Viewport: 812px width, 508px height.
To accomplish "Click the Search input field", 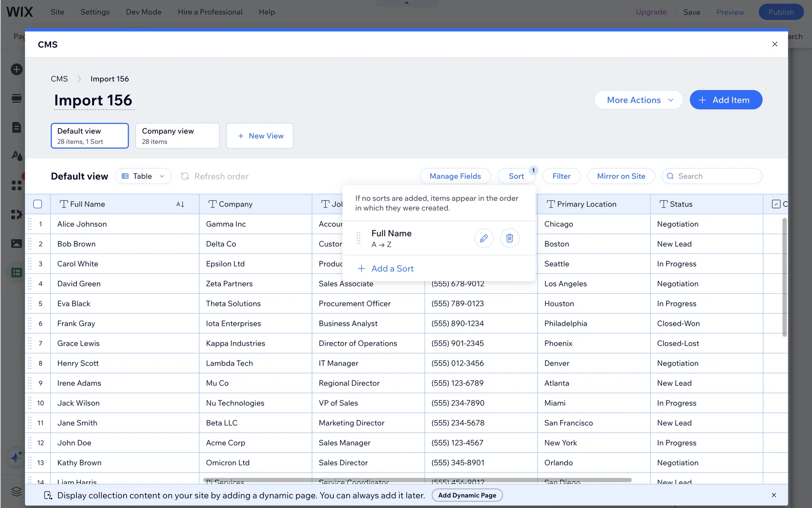I will pyautogui.click(x=716, y=176).
